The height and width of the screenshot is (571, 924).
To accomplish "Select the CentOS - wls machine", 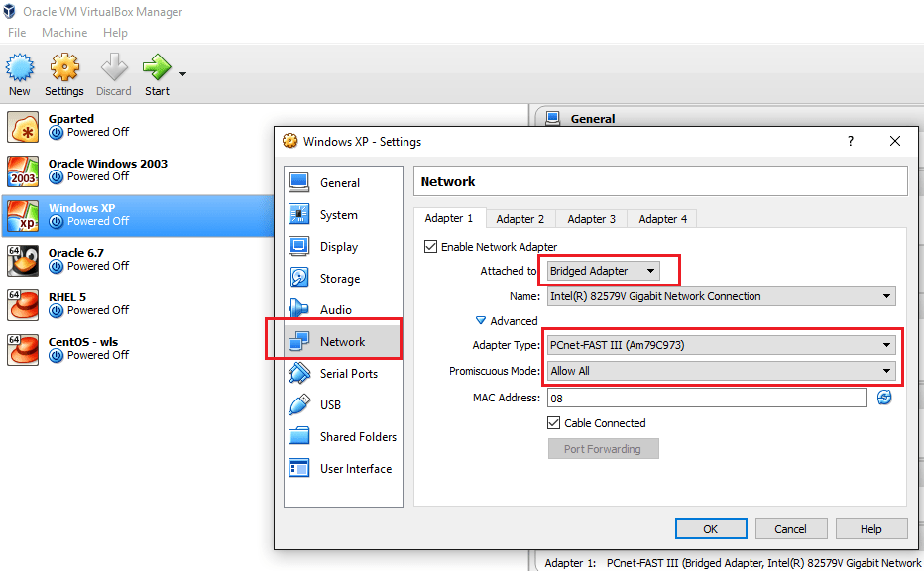I will pyautogui.click(x=137, y=349).
